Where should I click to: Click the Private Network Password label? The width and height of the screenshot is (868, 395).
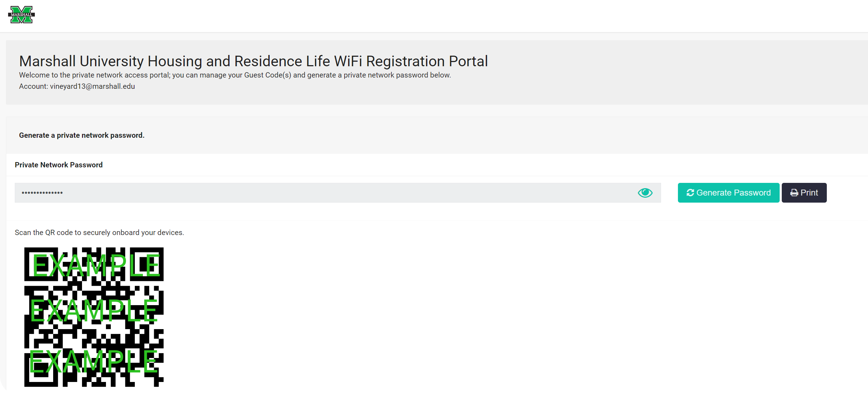tap(59, 165)
